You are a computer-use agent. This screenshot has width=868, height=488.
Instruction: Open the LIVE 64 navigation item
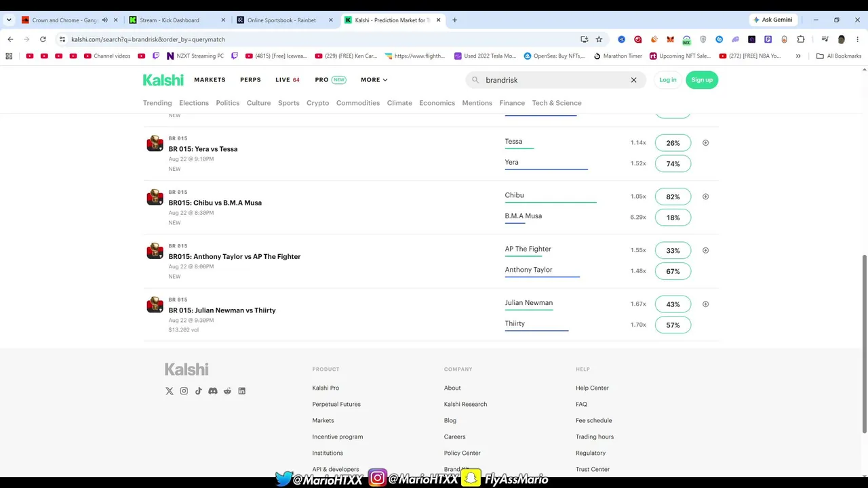(288, 80)
